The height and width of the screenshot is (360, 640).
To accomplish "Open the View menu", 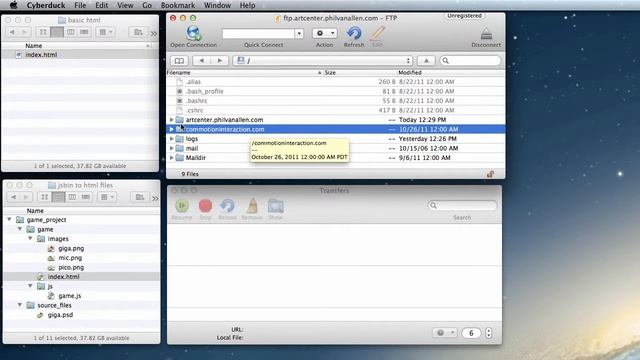I will [125, 5].
